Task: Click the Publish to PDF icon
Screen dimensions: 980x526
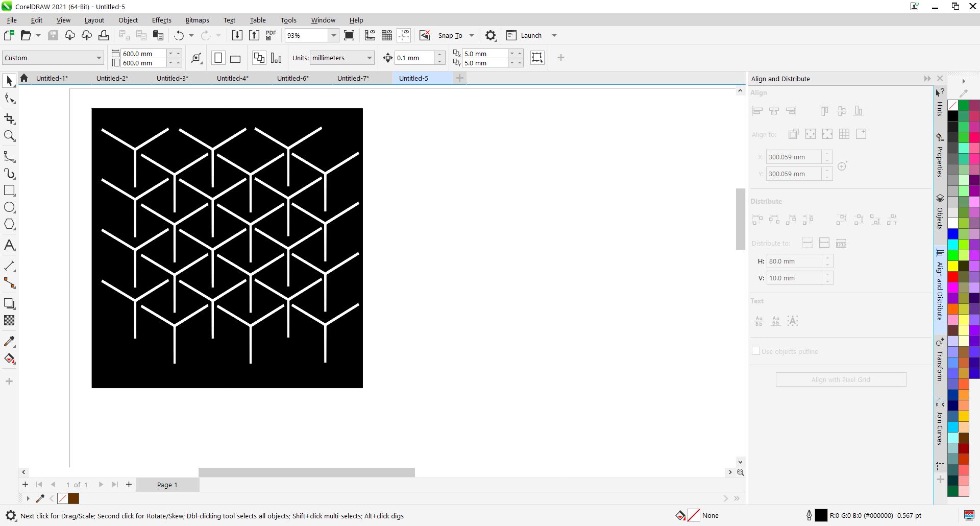Action: pos(271,35)
